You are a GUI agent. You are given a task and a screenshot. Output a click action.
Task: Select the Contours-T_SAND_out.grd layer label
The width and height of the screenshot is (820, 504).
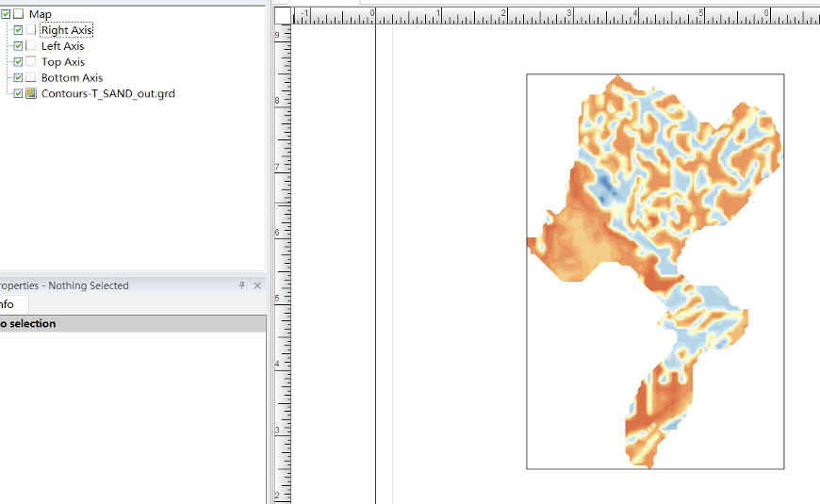click(107, 93)
